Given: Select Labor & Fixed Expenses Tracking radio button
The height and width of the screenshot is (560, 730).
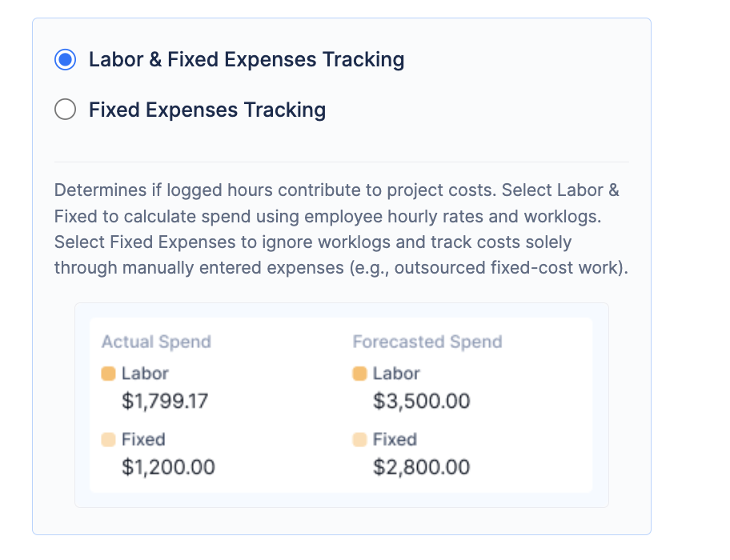Looking at the screenshot, I should click(65, 60).
